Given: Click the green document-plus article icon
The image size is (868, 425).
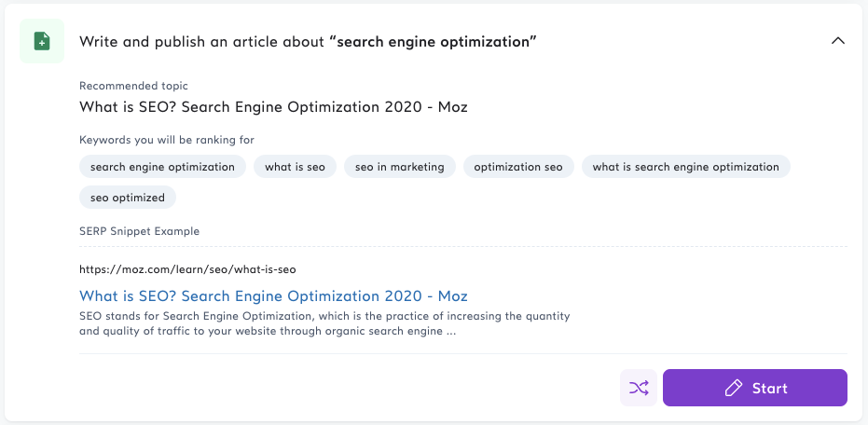Looking at the screenshot, I should point(42,41).
